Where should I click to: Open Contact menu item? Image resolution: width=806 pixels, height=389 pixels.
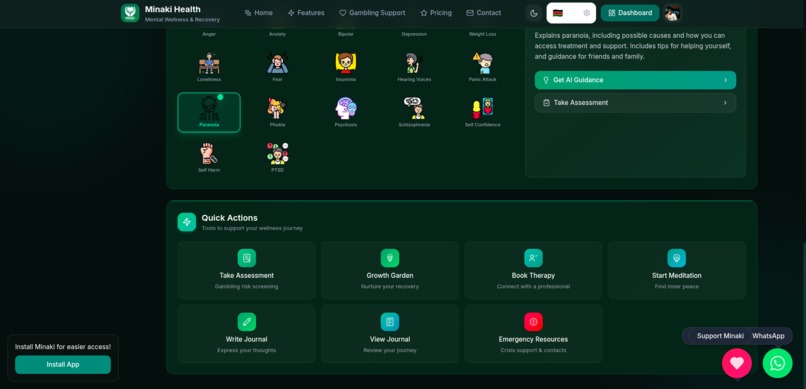tap(483, 13)
